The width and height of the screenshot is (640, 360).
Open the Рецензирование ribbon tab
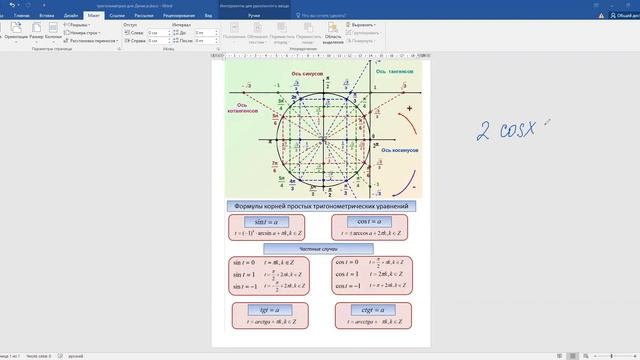pyautogui.click(x=179, y=16)
